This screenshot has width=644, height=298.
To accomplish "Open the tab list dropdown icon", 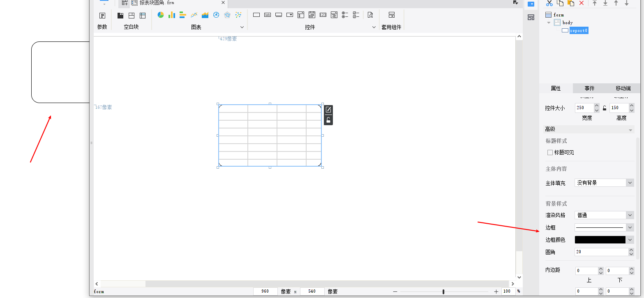I will (515, 2).
